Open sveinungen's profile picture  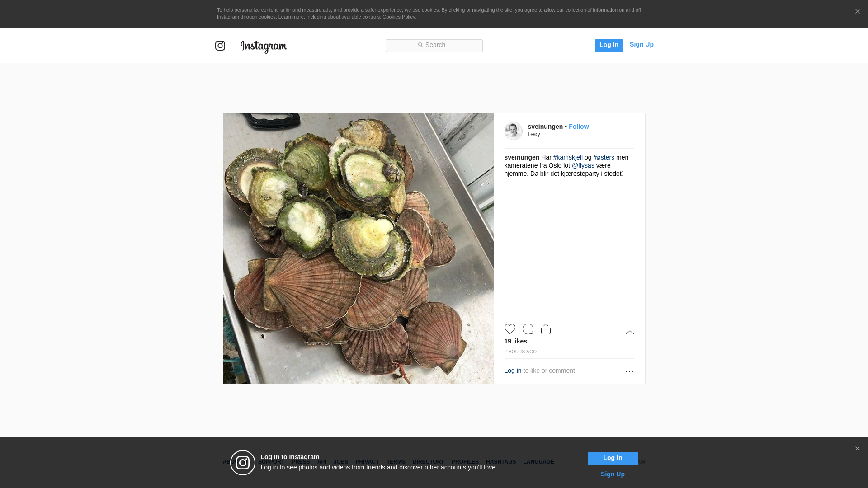[x=513, y=131]
